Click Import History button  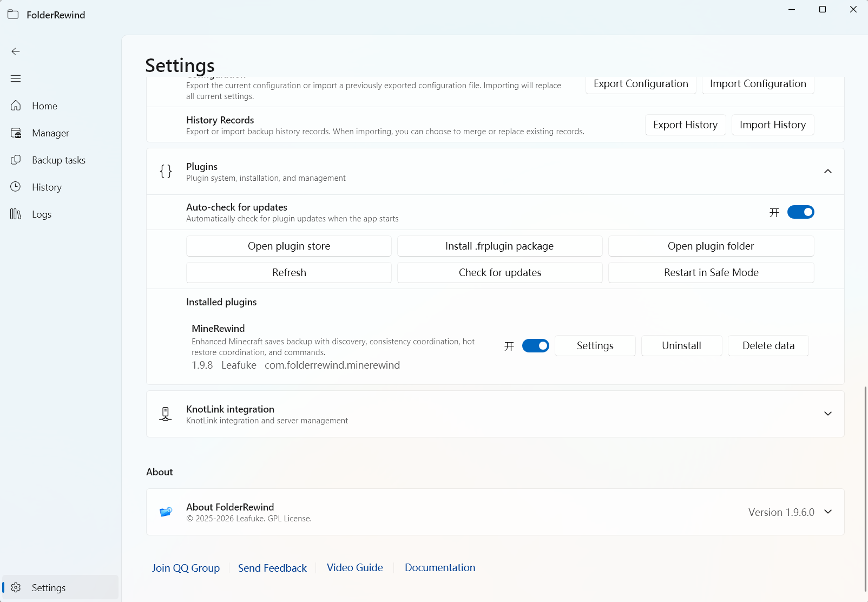[772, 125]
